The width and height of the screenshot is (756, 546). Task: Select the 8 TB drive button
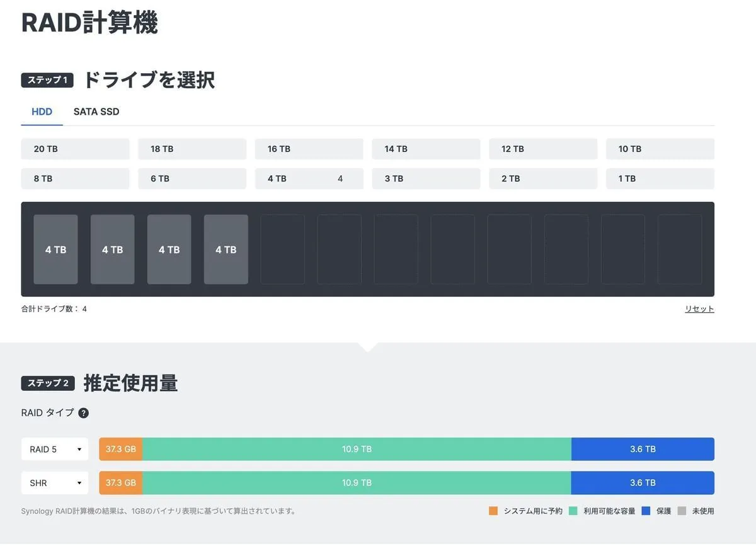coord(75,178)
